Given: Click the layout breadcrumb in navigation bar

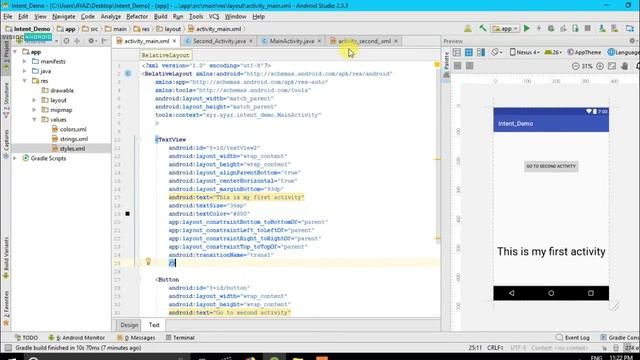Looking at the screenshot, I should click(x=169, y=29).
